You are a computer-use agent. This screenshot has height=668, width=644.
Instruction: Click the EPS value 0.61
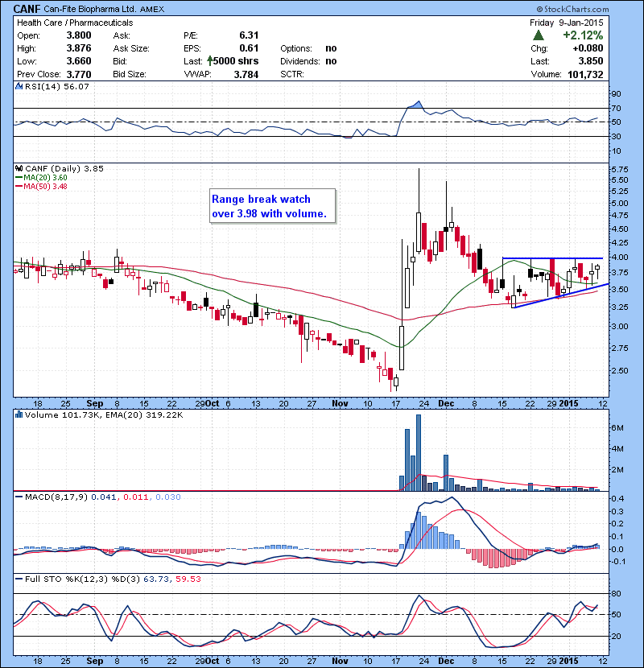pyautogui.click(x=249, y=48)
